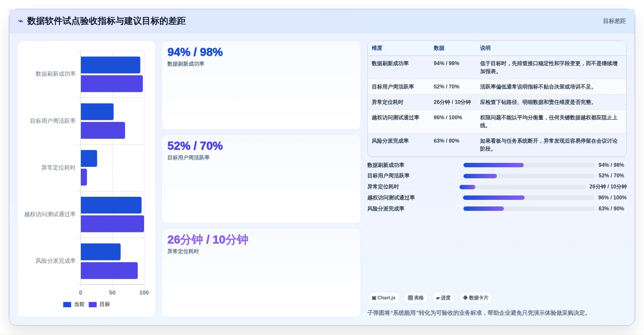
Task: Click the 目标用户周活跃率 label under 52% card
Action: 189,158
